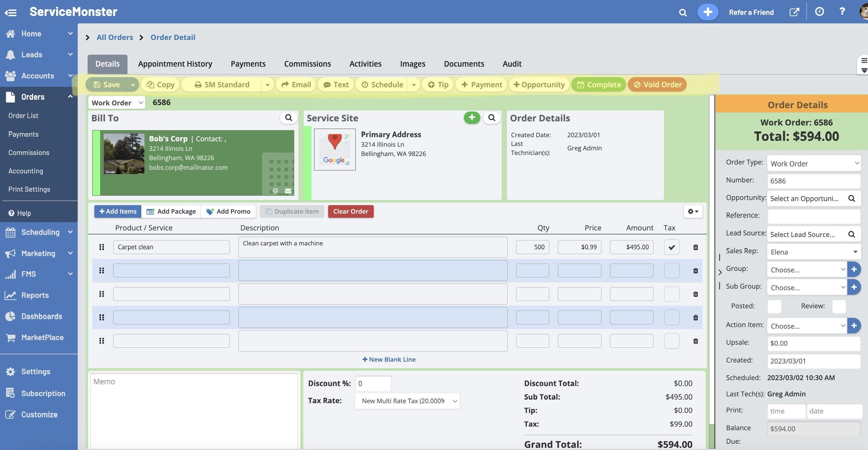Check the Posted checkbox

point(774,306)
